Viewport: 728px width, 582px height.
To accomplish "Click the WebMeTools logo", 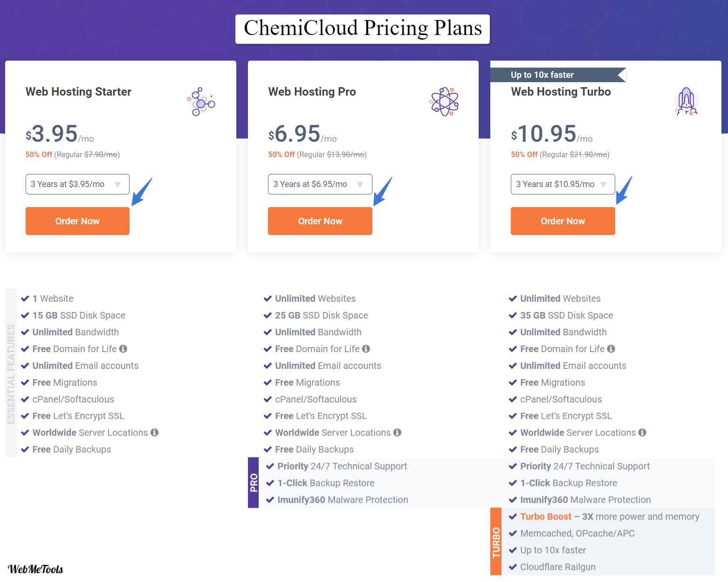I will 35,569.
